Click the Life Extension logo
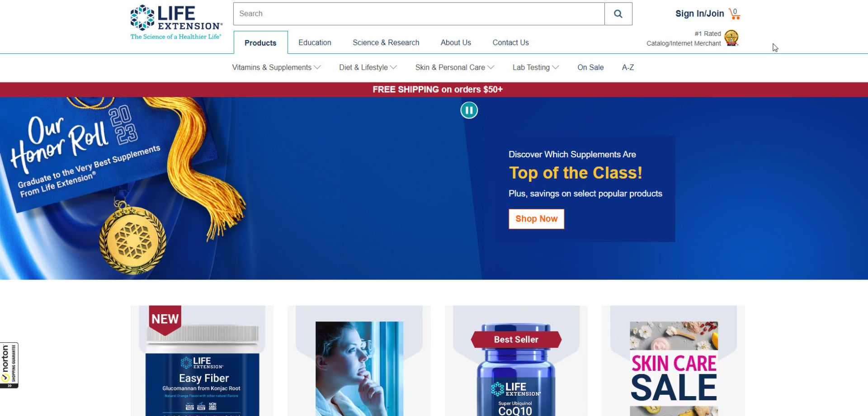868x416 pixels. click(x=176, y=22)
